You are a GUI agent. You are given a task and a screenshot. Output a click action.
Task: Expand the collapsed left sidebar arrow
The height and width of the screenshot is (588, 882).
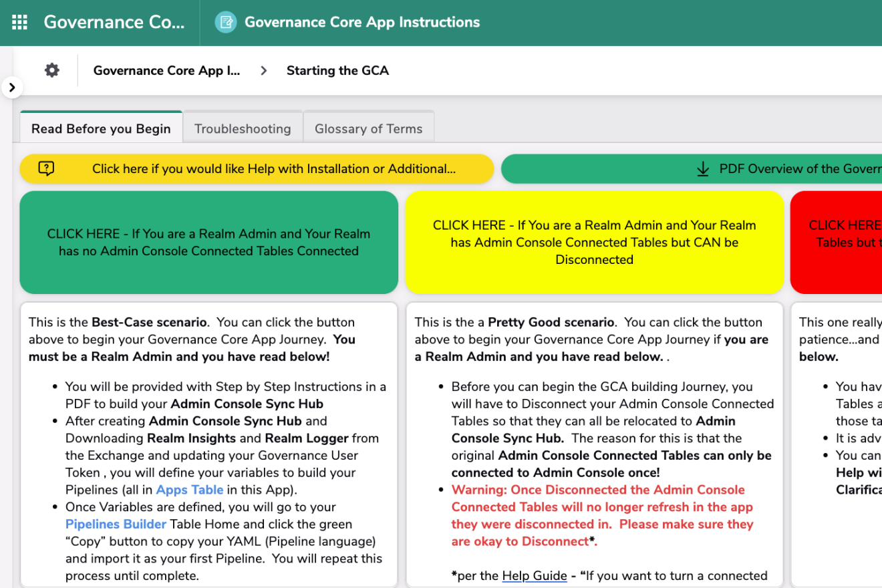[12, 88]
